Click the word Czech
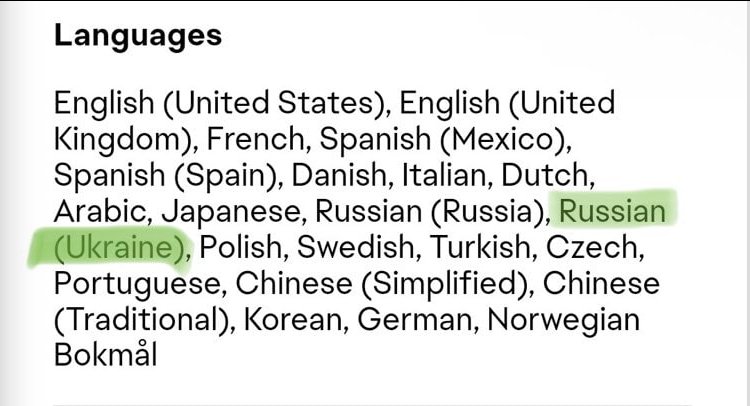This screenshot has width=750, height=406. [592, 247]
